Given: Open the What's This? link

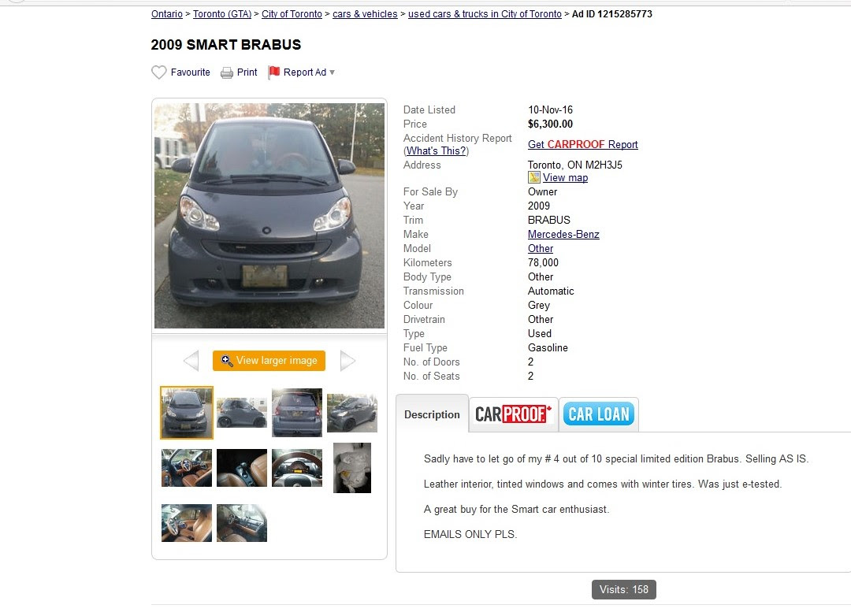Looking at the screenshot, I should (437, 151).
